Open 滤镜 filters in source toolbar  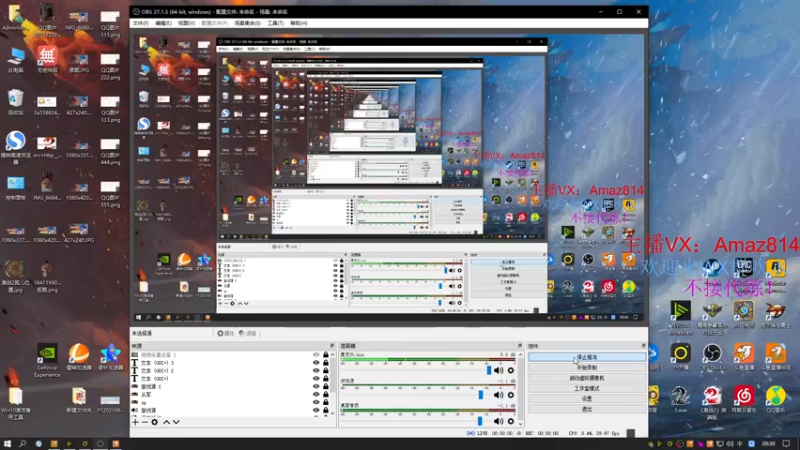(x=247, y=333)
